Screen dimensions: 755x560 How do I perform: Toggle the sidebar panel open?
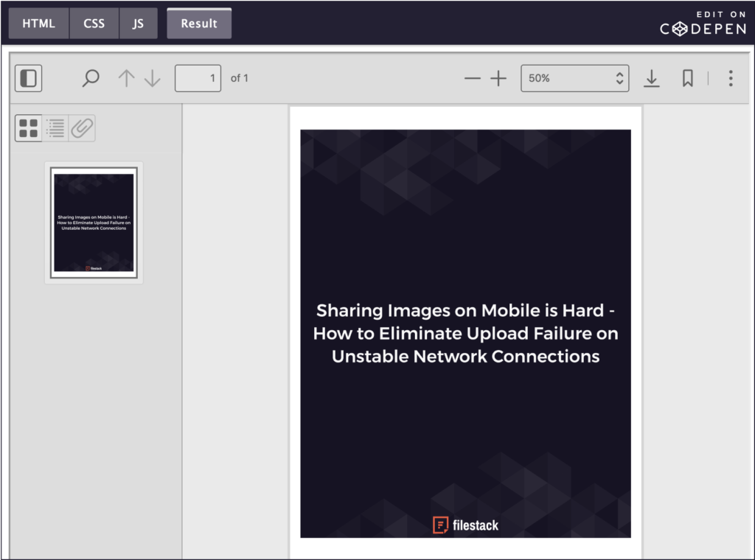tap(28, 77)
